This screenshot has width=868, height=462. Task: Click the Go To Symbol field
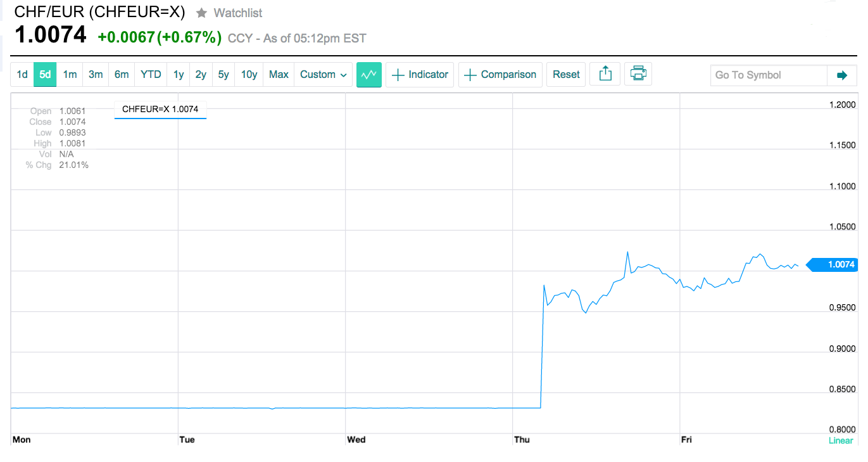tap(769, 75)
